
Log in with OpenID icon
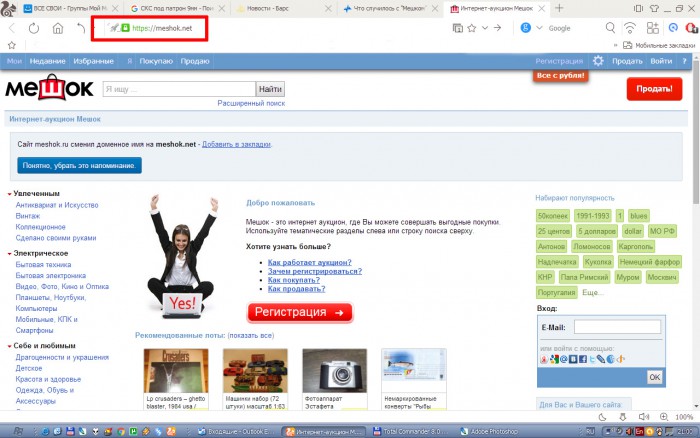621,359
